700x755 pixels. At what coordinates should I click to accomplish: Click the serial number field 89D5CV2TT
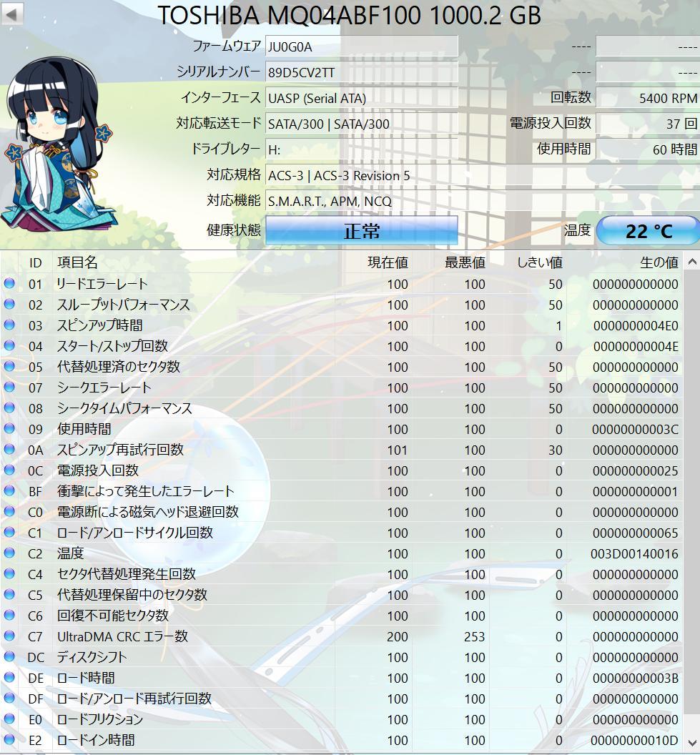click(362, 72)
